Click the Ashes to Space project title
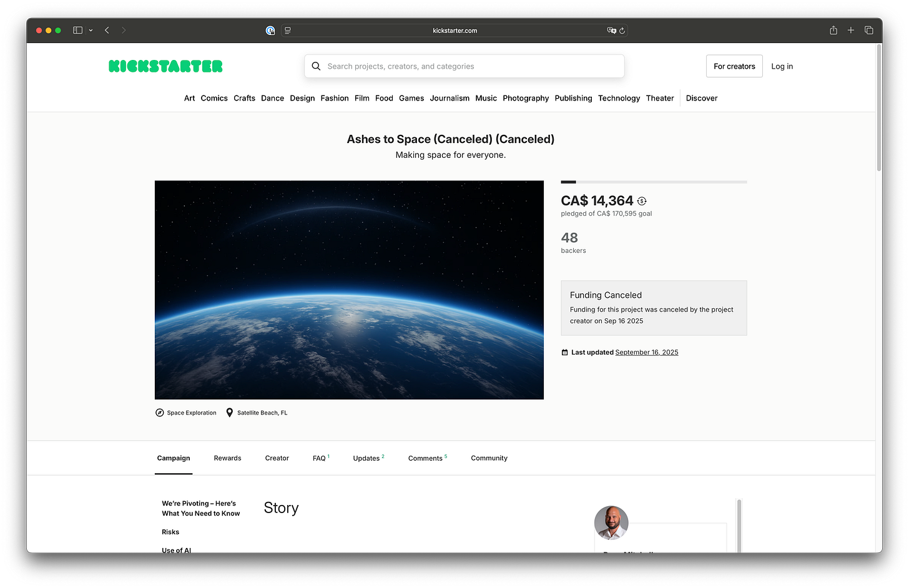 [451, 139]
